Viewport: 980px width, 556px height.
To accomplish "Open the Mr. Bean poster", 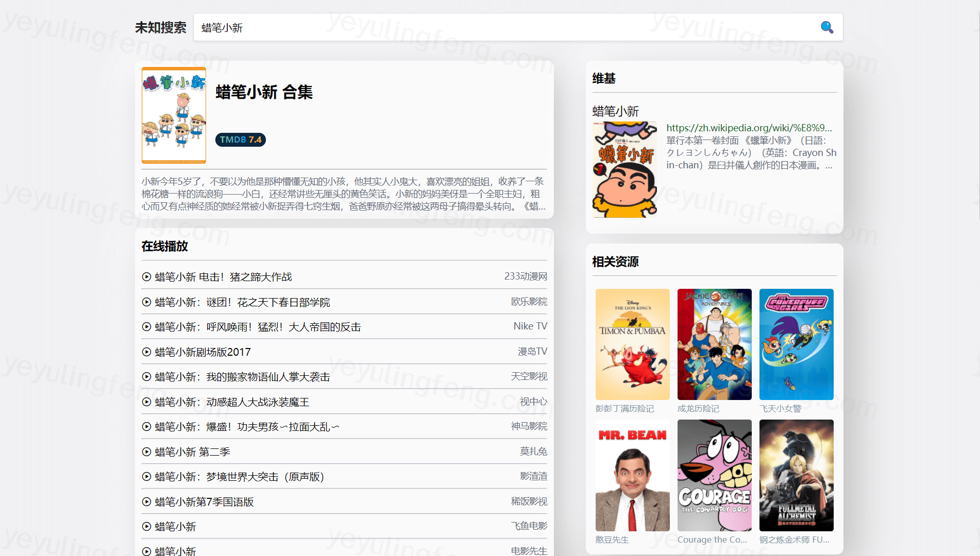I will point(633,475).
